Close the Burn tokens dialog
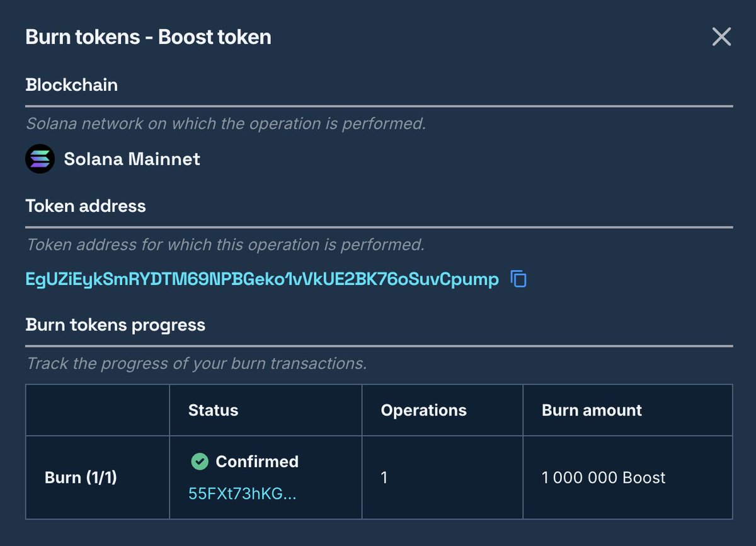 click(721, 37)
